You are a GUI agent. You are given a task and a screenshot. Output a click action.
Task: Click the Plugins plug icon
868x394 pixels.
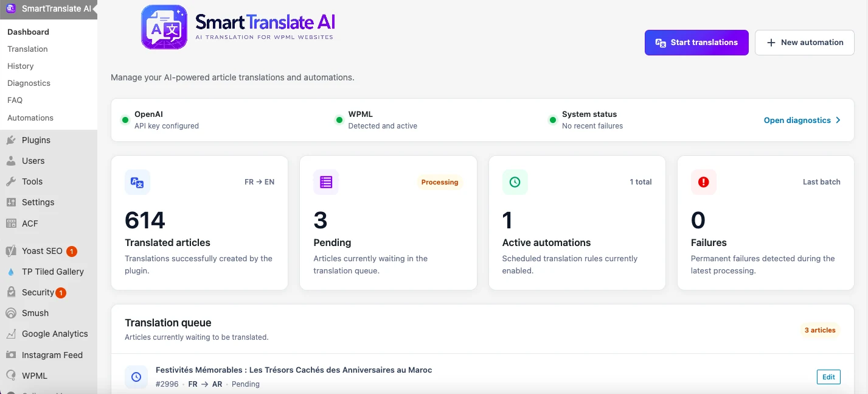pos(10,140)
